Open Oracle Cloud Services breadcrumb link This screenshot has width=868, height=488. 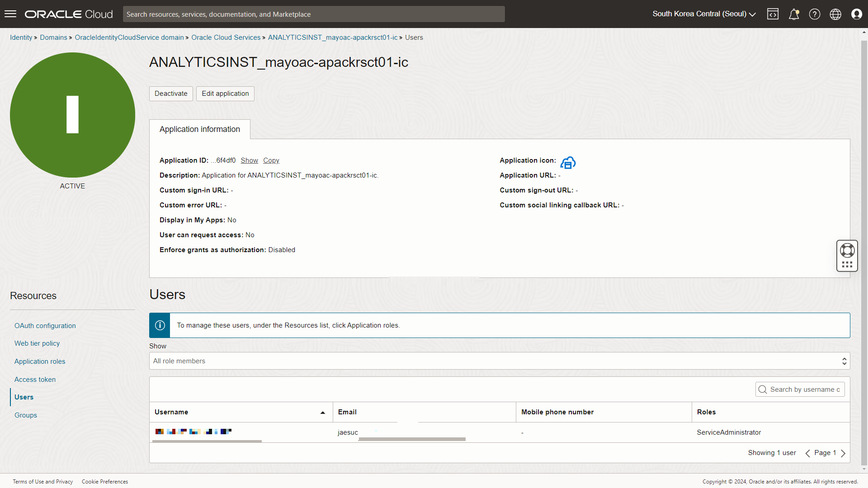point(226,38)
